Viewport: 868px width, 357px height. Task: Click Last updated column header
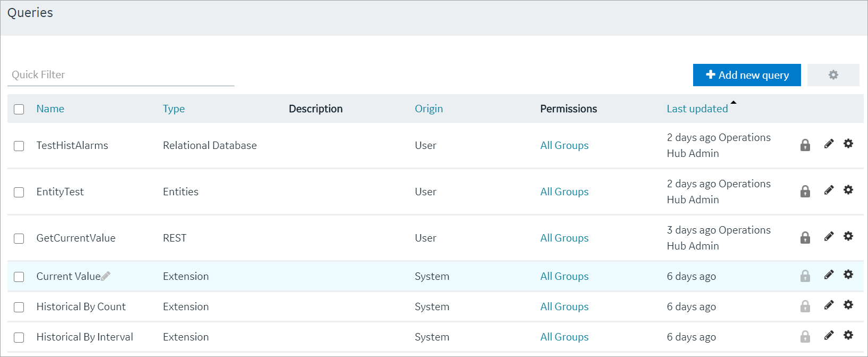pyautogui.click(x=697, y=109)
